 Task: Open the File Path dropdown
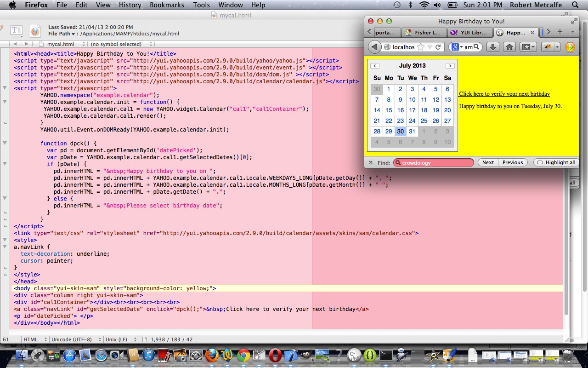pyautogui.click(x=61, y=34)
